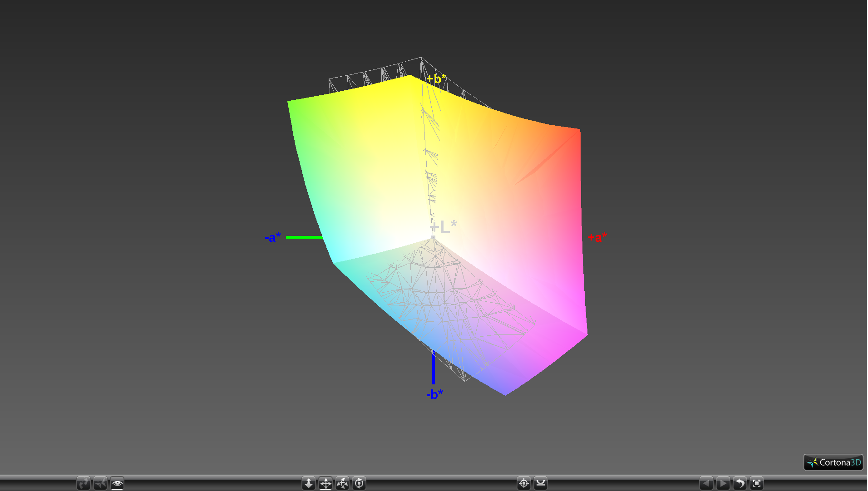Fit the scene to the window
This screenshot has height=491, width=868.
click(x=757, y=484)
